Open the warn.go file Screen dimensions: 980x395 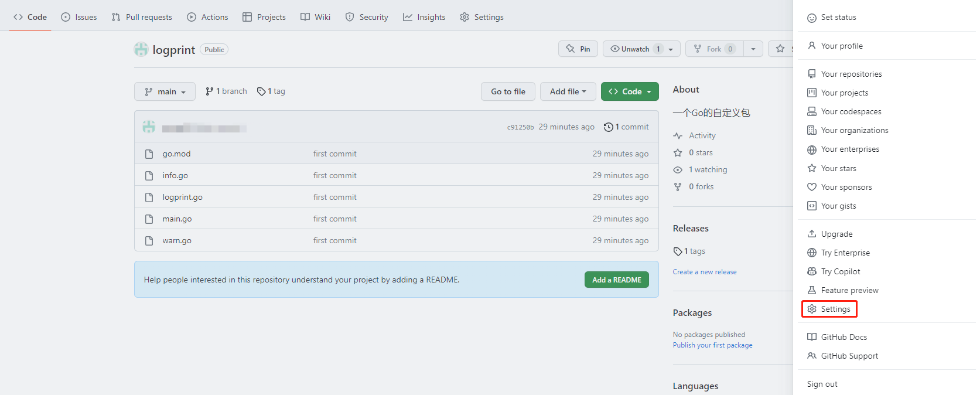point(177,240)
